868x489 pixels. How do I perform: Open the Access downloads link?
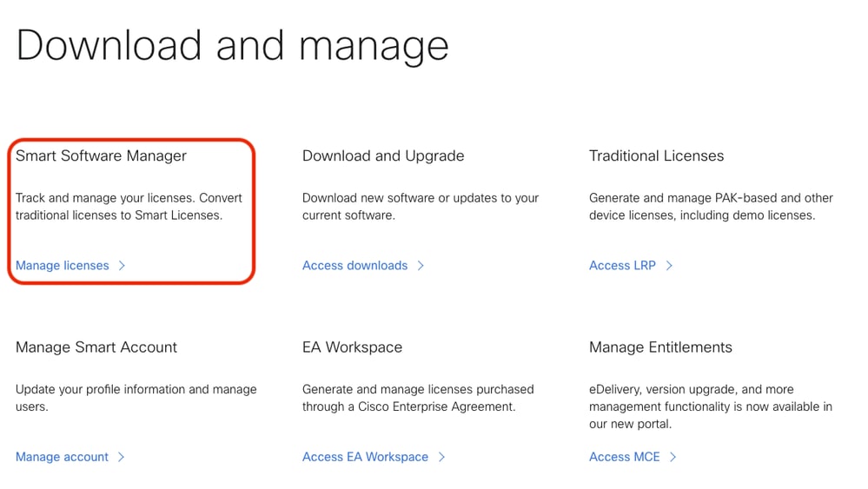click(354, 266)
